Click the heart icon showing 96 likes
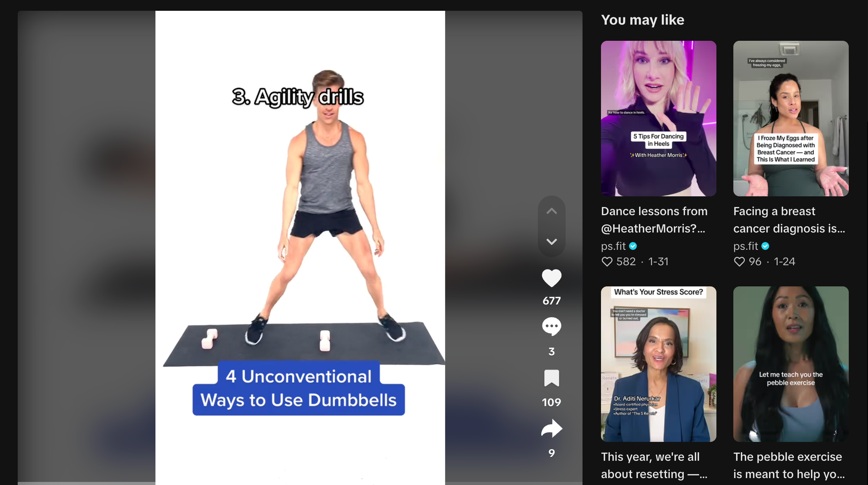868x485 pixels. tap(740, 261)
